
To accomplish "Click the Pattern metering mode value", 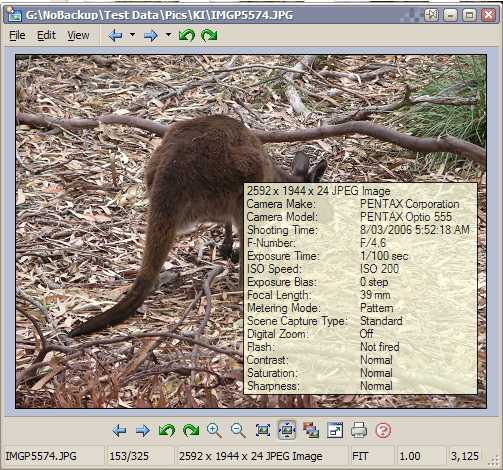I will tap(377, 308).
